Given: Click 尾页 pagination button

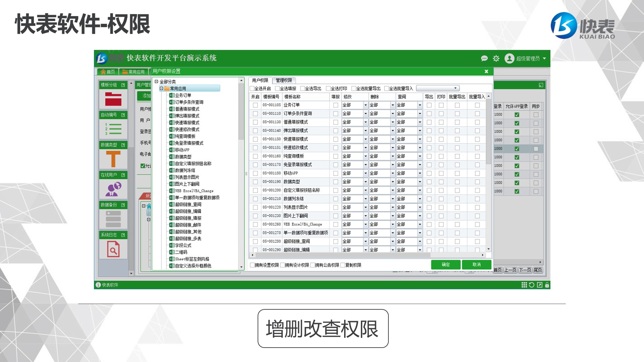Looking at the screenshot, I should coord(538,270).
